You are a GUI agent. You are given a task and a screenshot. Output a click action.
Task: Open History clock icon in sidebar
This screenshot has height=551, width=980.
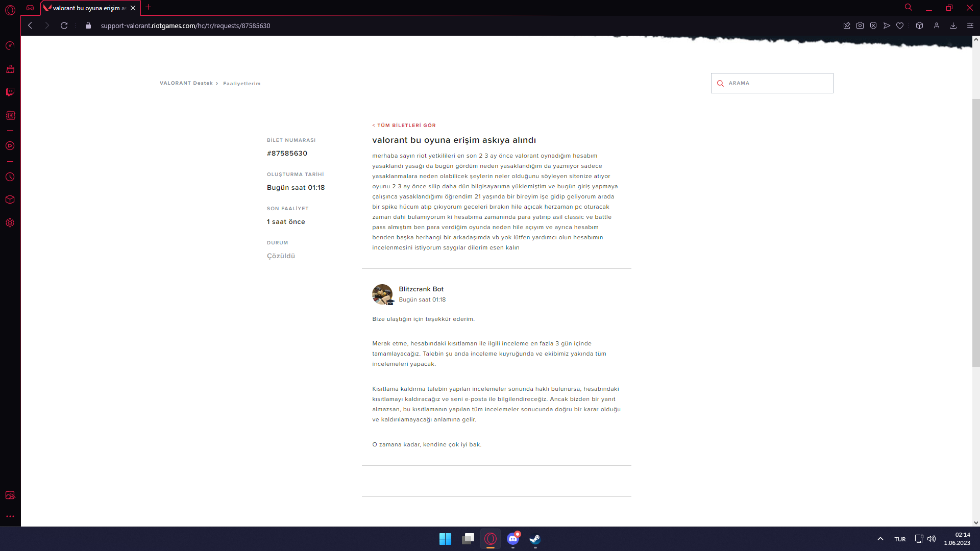pos(10,177)
